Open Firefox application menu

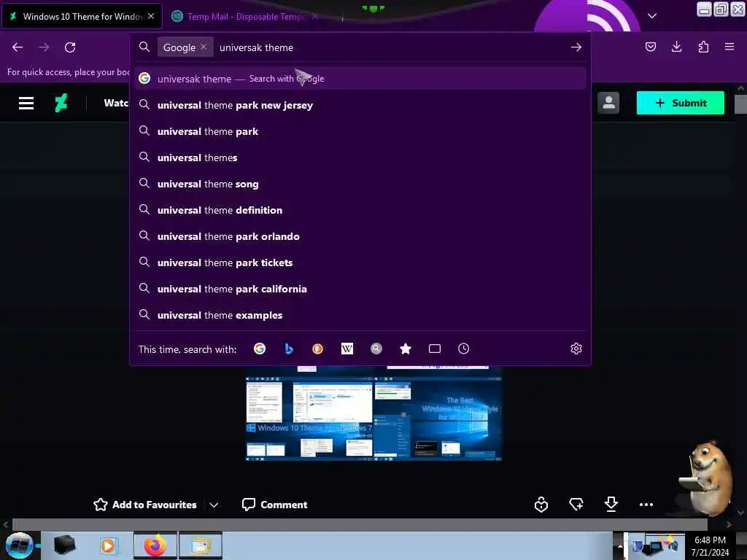point(729,47)
